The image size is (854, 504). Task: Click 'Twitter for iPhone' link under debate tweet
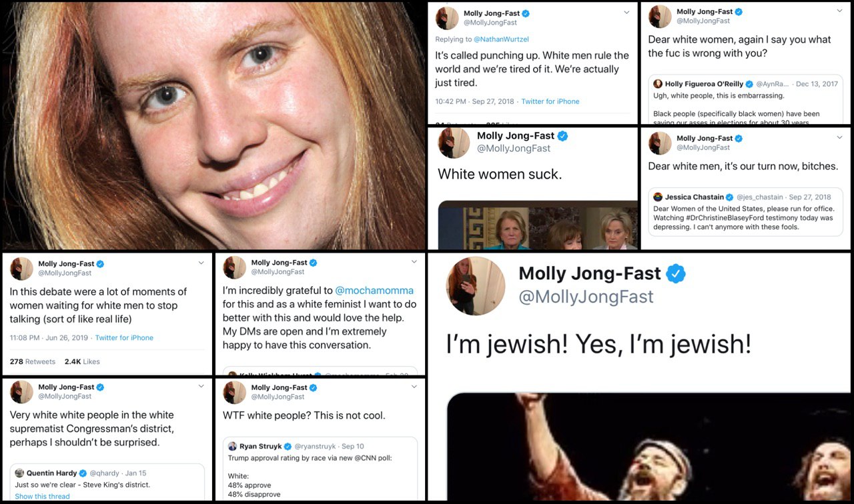124,338
